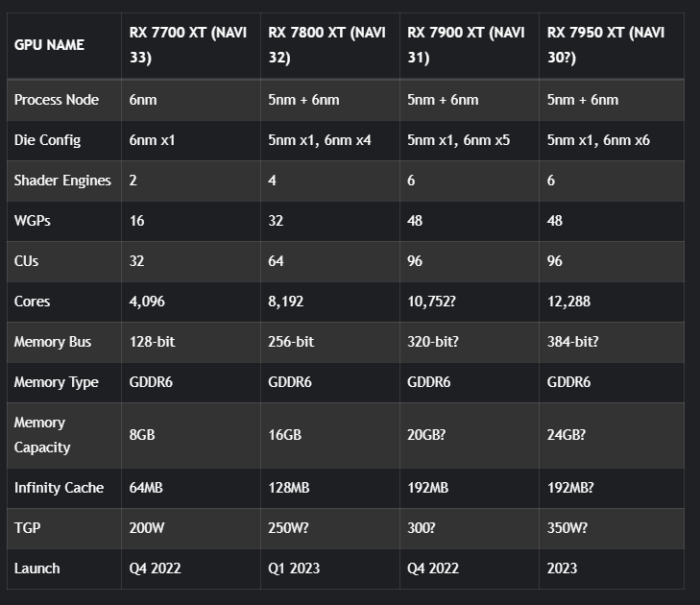Click the Cores value 4,096

[150, 302]
